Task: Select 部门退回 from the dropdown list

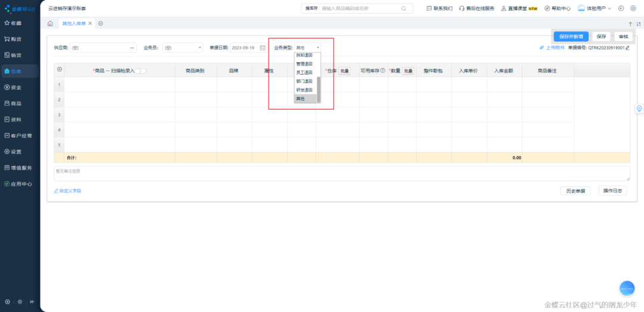Action: pos(304,81)
